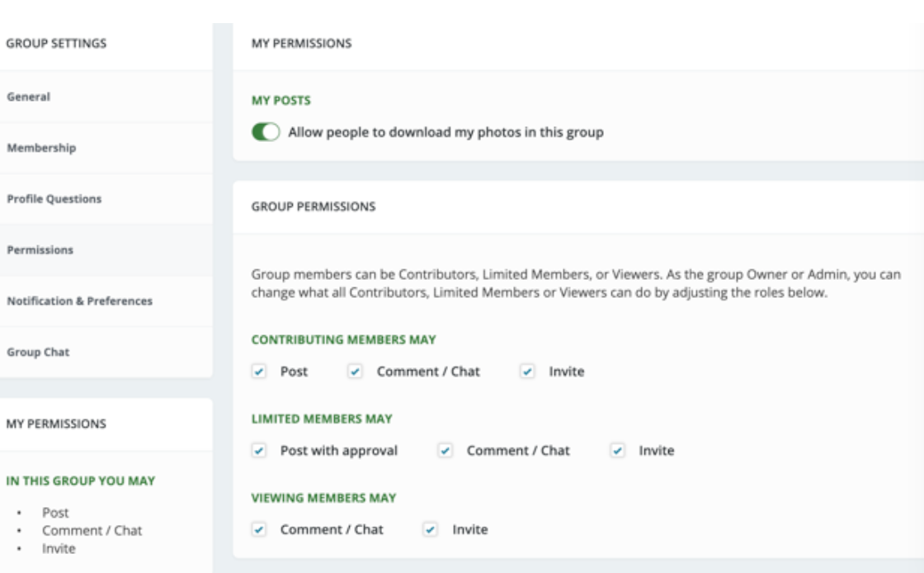Go to Profile Questions settings
The height and width of the screenshot is (573, 924).
pos(106,199)
